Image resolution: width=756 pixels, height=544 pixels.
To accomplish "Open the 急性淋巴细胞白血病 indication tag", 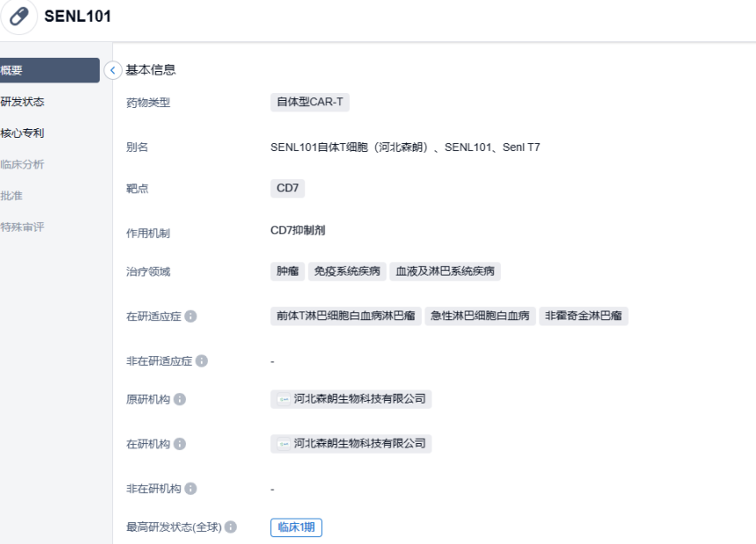I will (480, 316).
